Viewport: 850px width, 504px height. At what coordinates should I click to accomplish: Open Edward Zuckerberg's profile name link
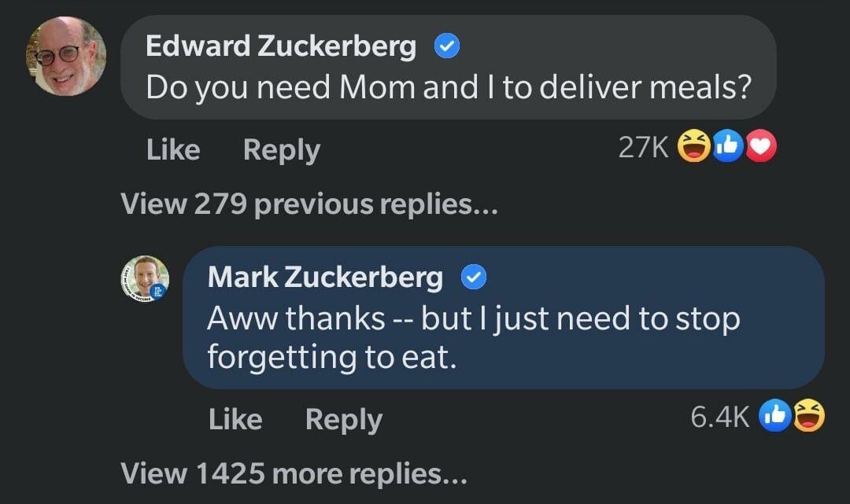(x=281, y=47)
